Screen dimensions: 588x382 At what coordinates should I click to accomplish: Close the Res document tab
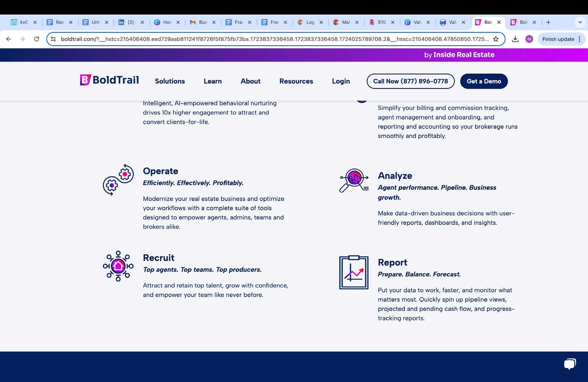[71, 22]
